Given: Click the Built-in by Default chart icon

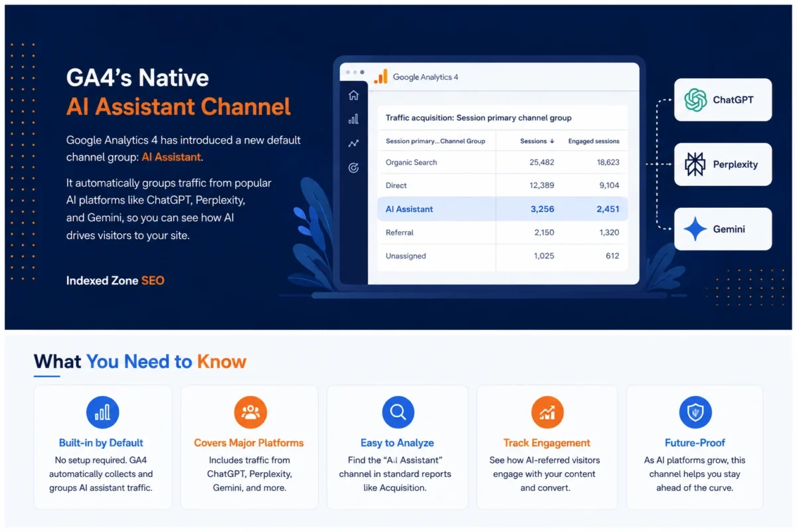Looking at the screenshot, I should (x=103, y=412).
